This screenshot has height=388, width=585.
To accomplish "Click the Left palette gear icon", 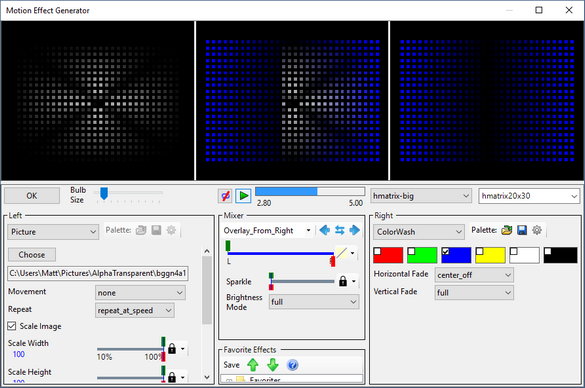I will [171, 230].
